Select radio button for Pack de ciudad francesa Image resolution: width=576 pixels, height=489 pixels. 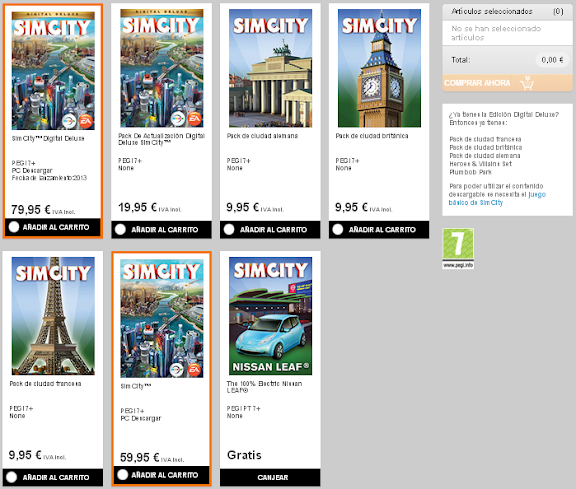tap(11, 477)
